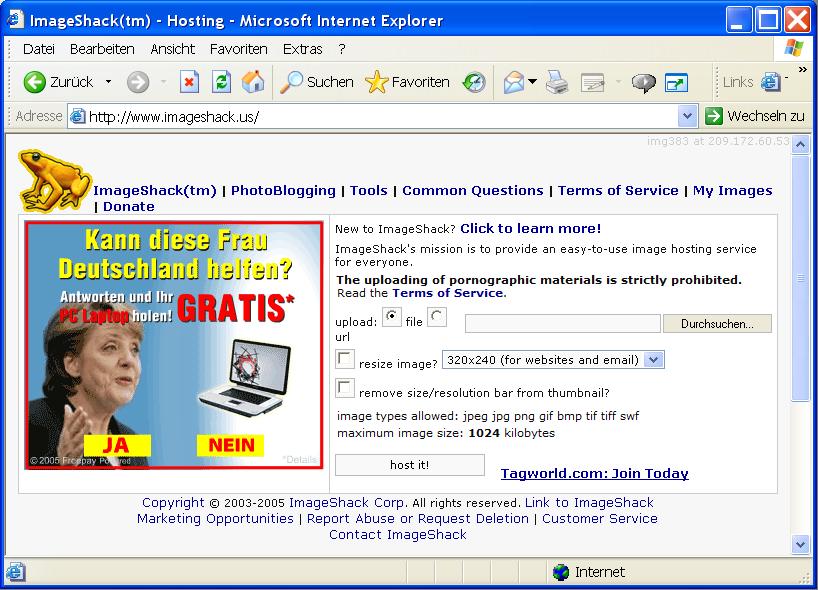This screenshot has width=818, height=590.
Task: Open the Favoriten star panel
Action: [407, 82]
